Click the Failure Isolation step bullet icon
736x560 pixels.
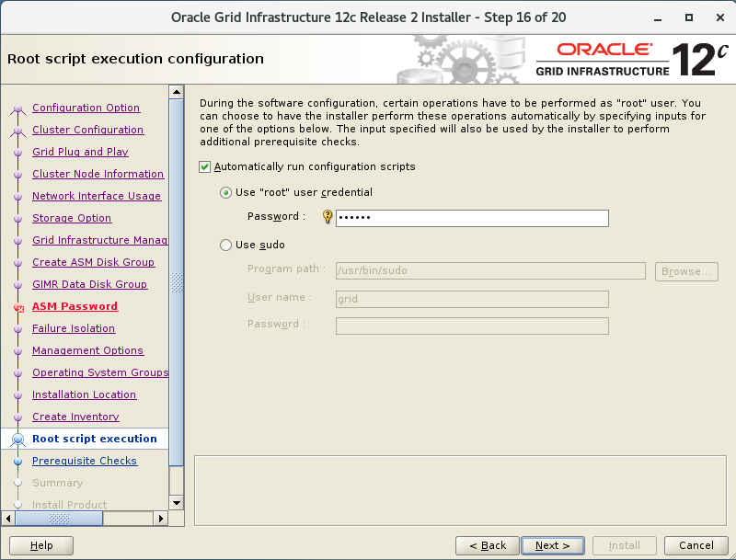(x=17, y=329)
